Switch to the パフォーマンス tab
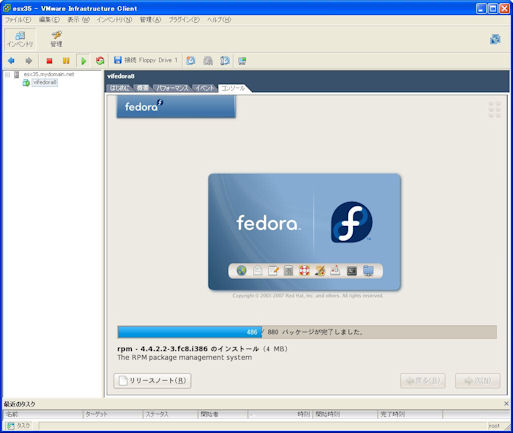Screen dimensions: 513x433 tap(172, 88)
